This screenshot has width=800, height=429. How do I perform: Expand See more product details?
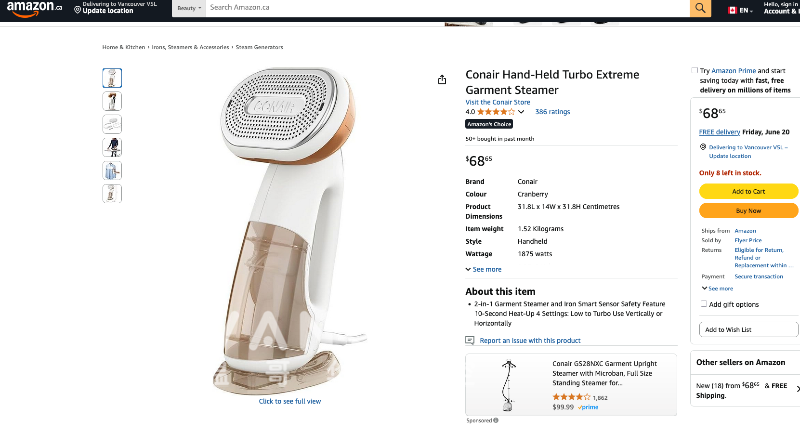[484, 270]
